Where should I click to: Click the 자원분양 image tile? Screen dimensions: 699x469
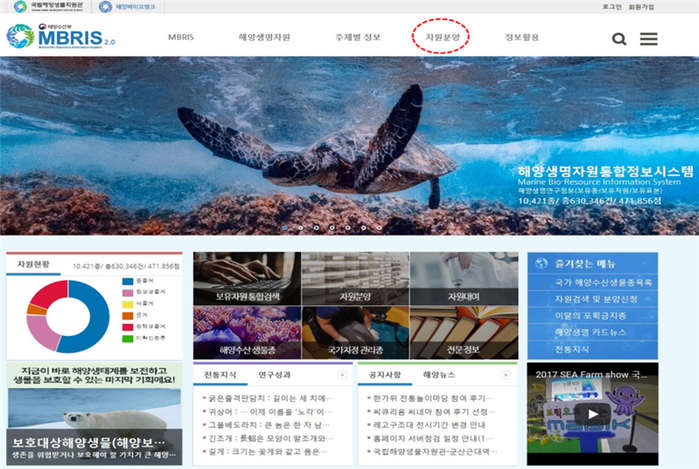click(x=354, y=279)
